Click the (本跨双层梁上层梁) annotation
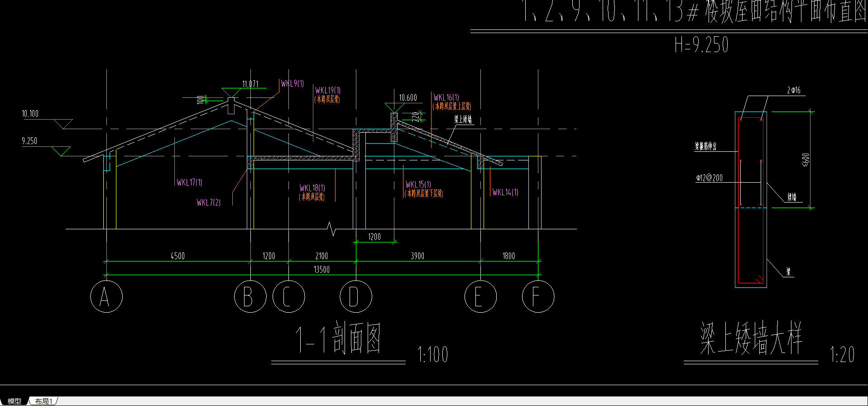The width and height of the screenshot is (868, 406). 452,106
